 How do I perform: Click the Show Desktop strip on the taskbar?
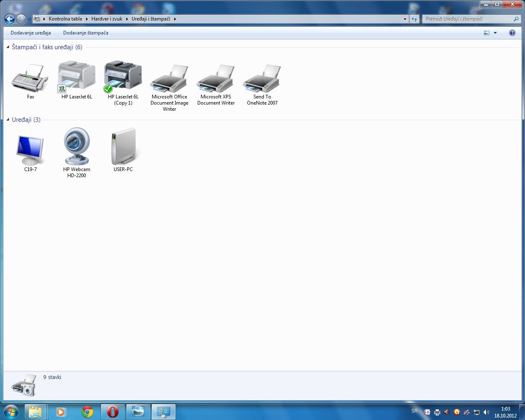coord(522,412)
